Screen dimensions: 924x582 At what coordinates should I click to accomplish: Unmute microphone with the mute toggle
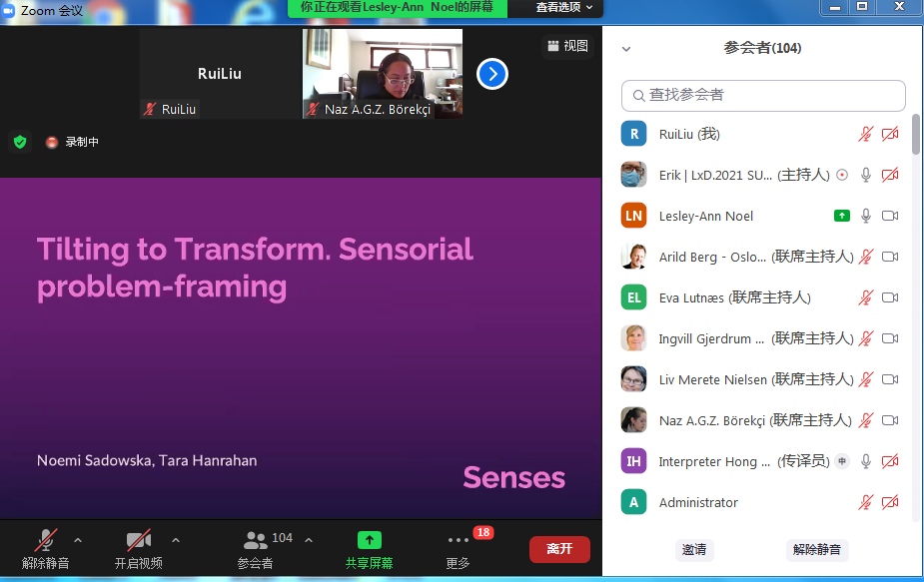click(45, 540)
